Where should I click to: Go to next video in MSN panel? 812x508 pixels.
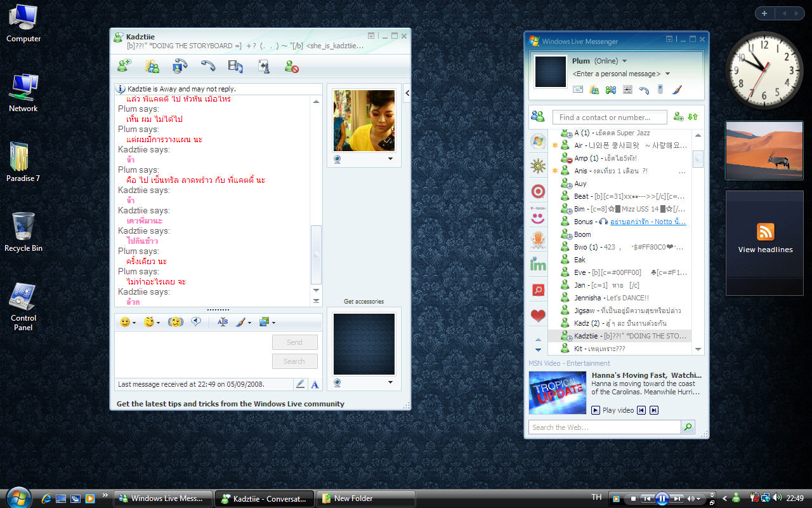654,410
